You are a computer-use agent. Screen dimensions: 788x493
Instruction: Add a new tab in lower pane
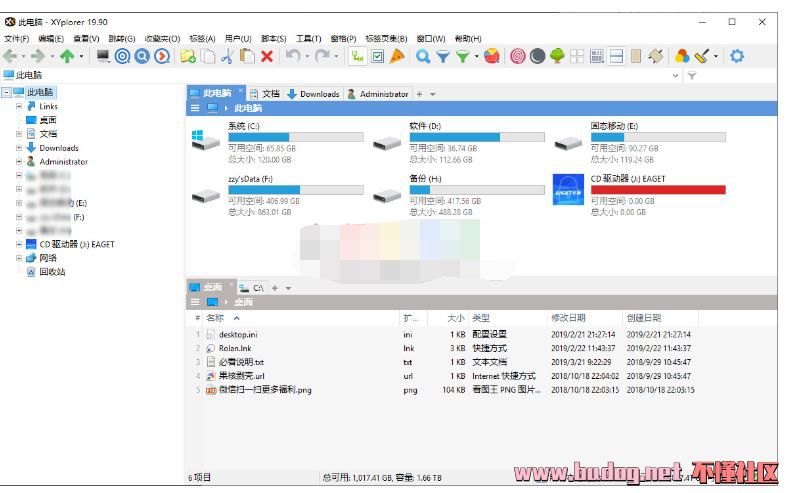tap(274, 288)
